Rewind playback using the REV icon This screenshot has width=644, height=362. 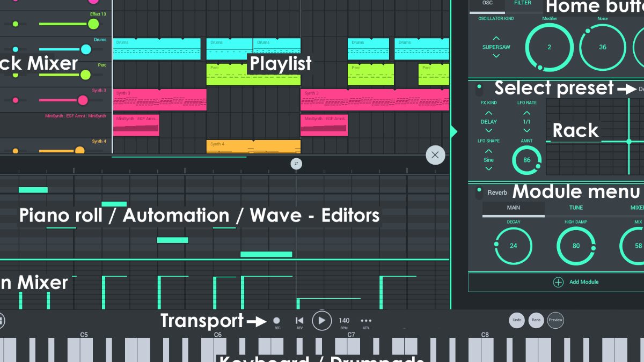click(299, 321)
